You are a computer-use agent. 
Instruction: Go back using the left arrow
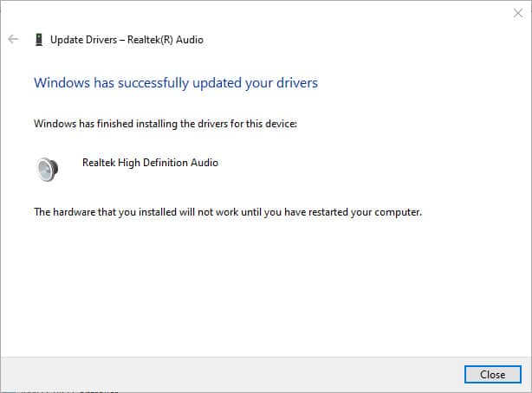(13, 39)
